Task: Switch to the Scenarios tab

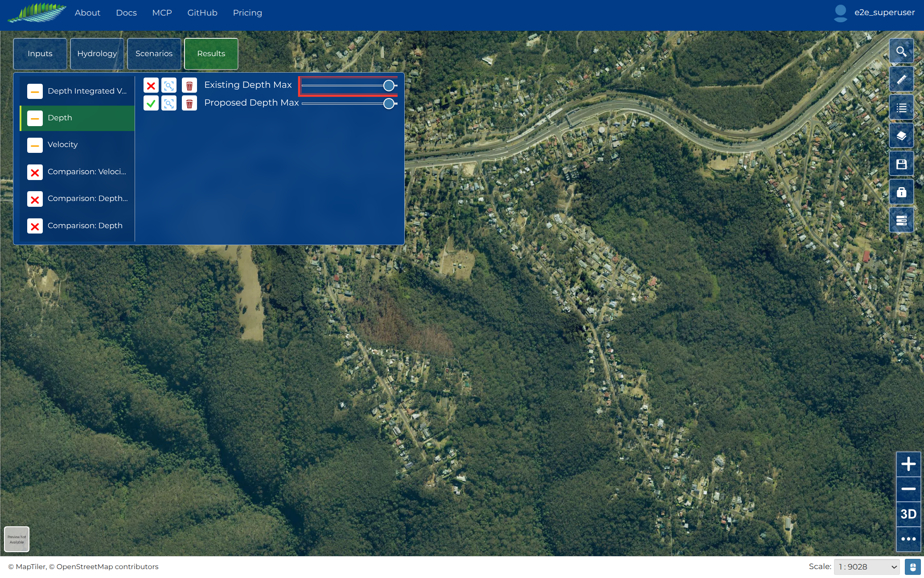Action: [x=154, y=53]
